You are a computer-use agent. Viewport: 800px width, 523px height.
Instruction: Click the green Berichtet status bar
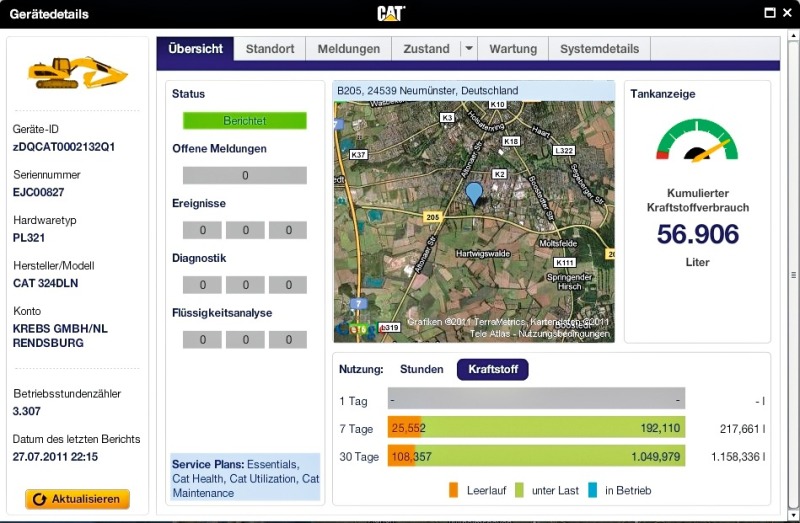point(244,121)
